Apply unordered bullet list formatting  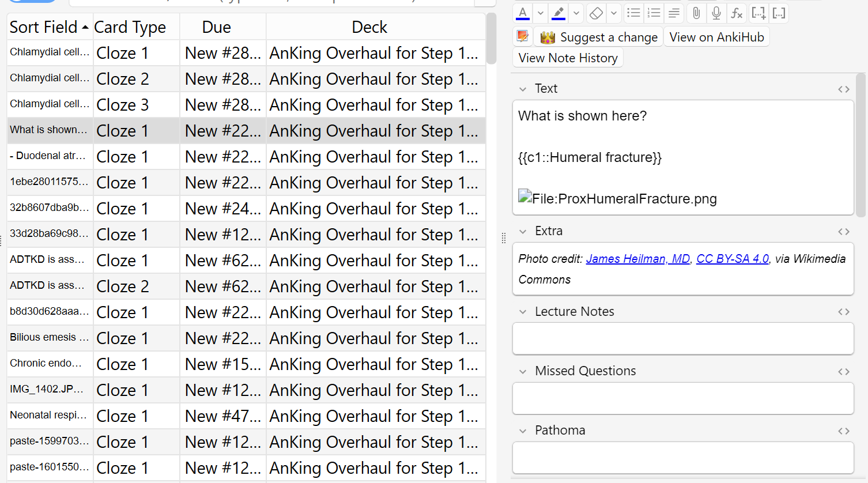(x=633, y=13)
